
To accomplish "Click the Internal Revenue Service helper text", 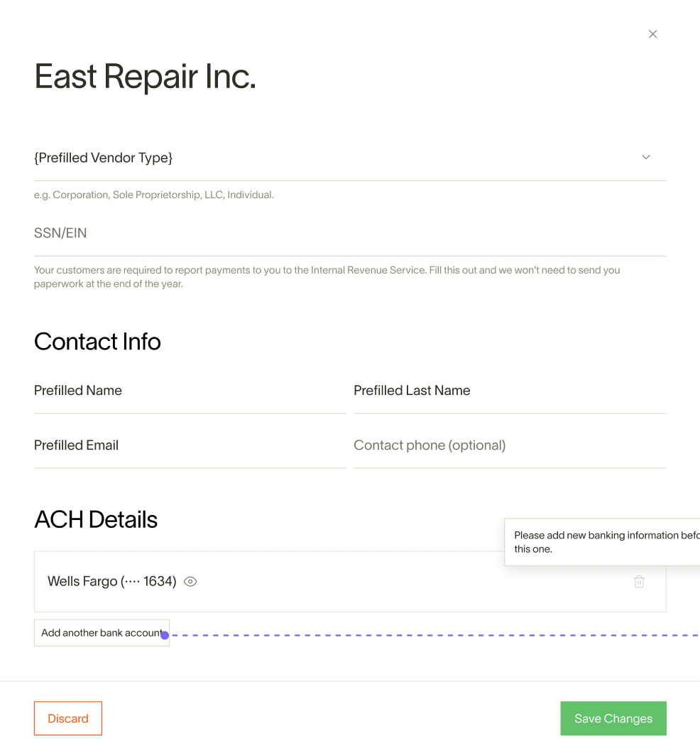I will click(x=327, y=277).
